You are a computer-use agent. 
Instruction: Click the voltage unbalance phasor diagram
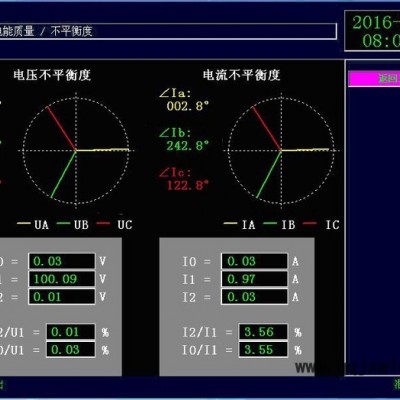76,151
